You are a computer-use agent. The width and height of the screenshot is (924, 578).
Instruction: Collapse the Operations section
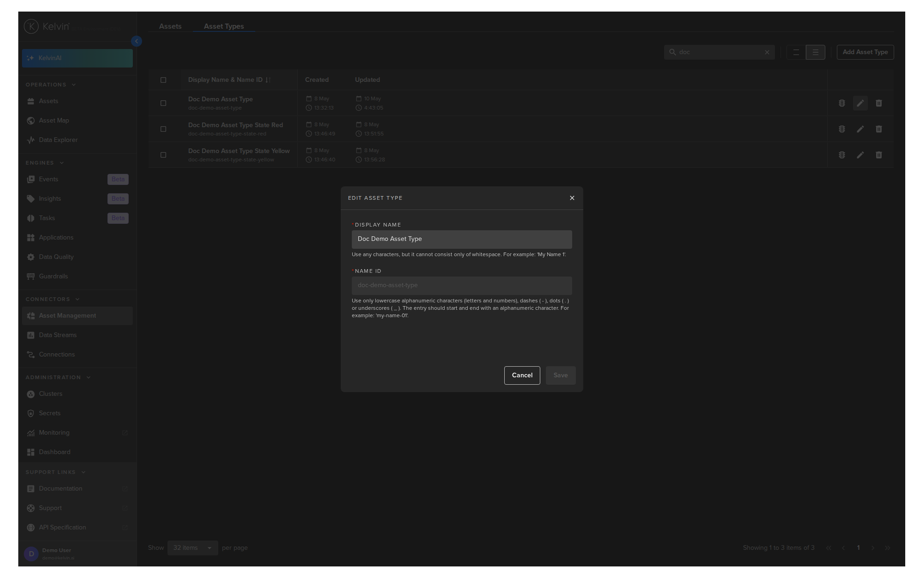pos(51,85)
